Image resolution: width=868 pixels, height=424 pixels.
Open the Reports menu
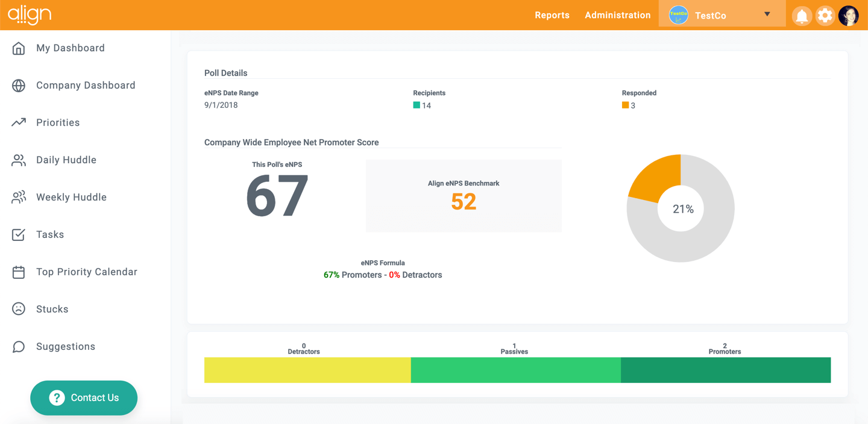(552, 15)
